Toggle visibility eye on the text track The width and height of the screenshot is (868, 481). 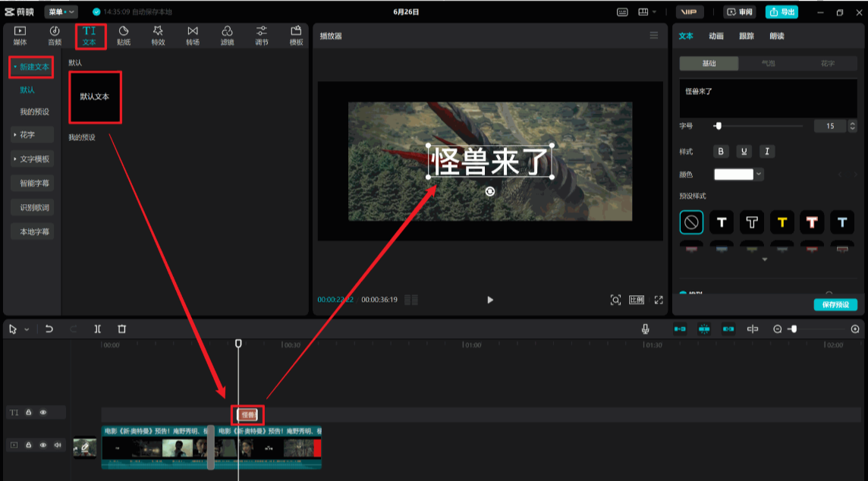(43, 413)
